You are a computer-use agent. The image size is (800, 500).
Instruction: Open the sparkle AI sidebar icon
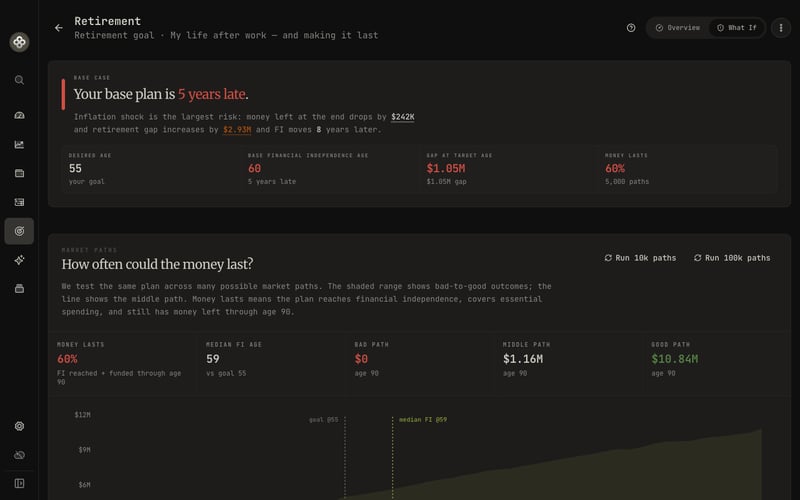pos(19,260)
